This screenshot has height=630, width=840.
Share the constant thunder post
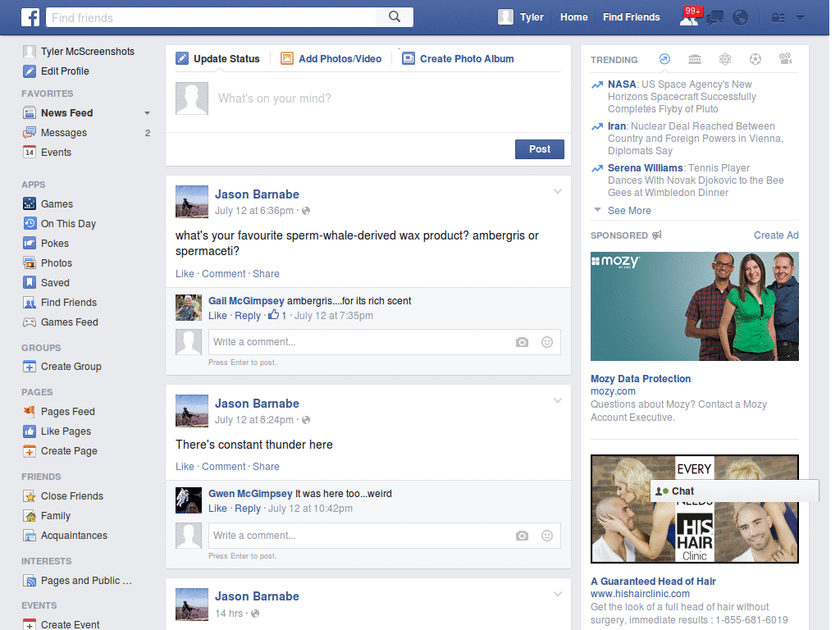[266, 467]
